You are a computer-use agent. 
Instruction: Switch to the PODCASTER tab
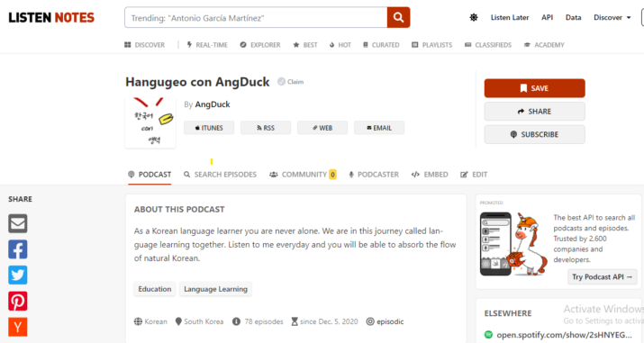click(x=374, y=175)
